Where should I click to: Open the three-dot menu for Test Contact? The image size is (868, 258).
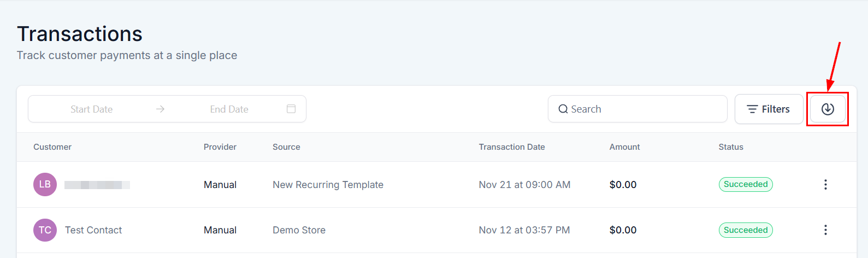pyautogui.click(x=825, y=230)
